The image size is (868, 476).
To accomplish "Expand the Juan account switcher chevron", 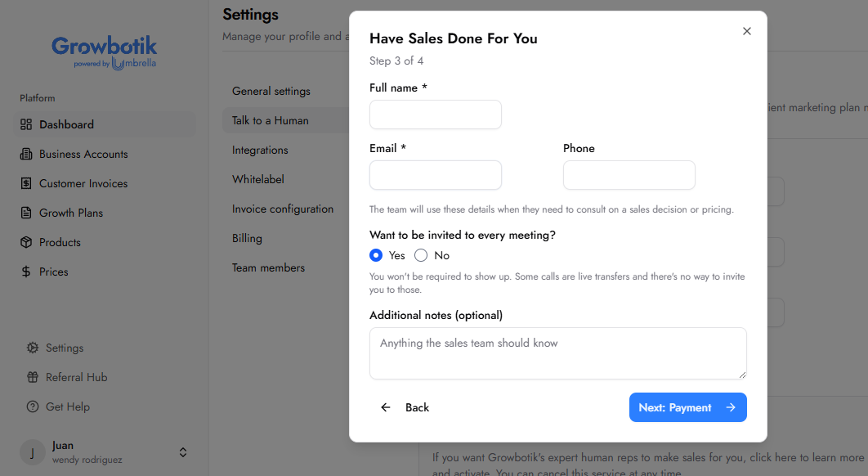I will [183, 453].
